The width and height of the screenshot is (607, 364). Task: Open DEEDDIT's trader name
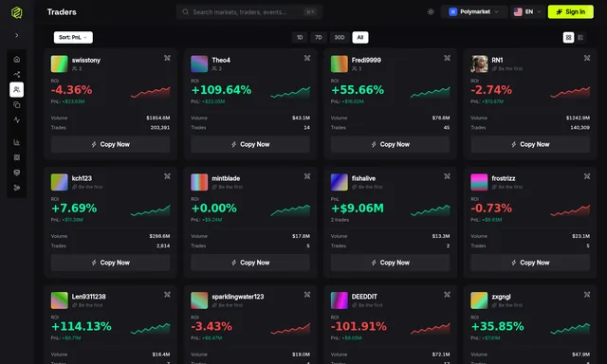[x=364, y=297]
